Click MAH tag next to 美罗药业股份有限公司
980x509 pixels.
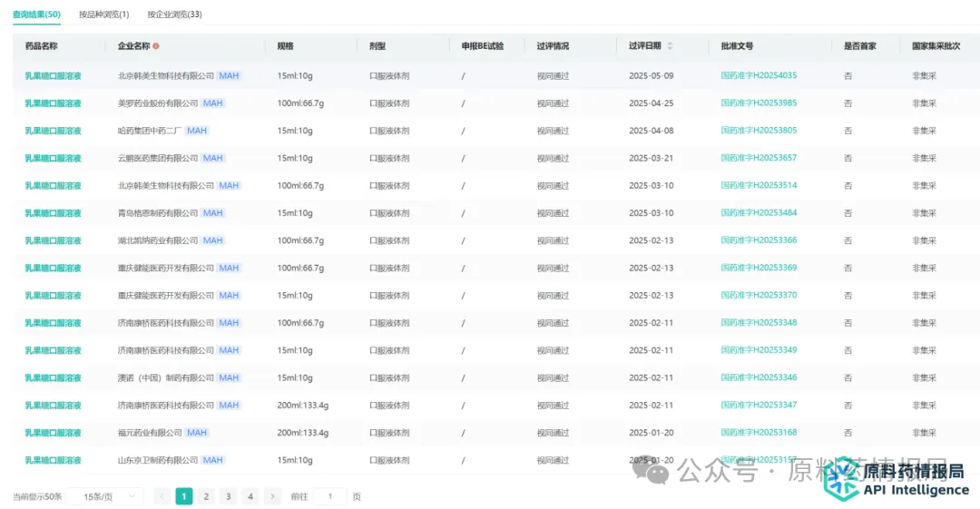(212, 103)
